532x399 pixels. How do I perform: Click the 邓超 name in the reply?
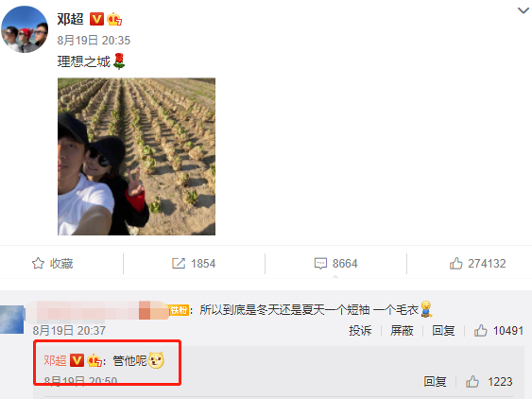point(55,360)
